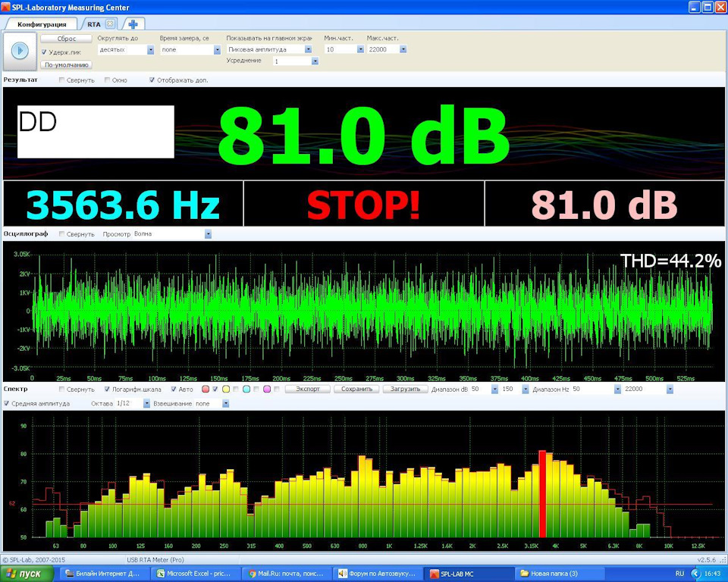Open the Мин.част. minimum frequency dropdown
Image resolution: width=728 pixels, height=582 pixels.
click(360, 49)
